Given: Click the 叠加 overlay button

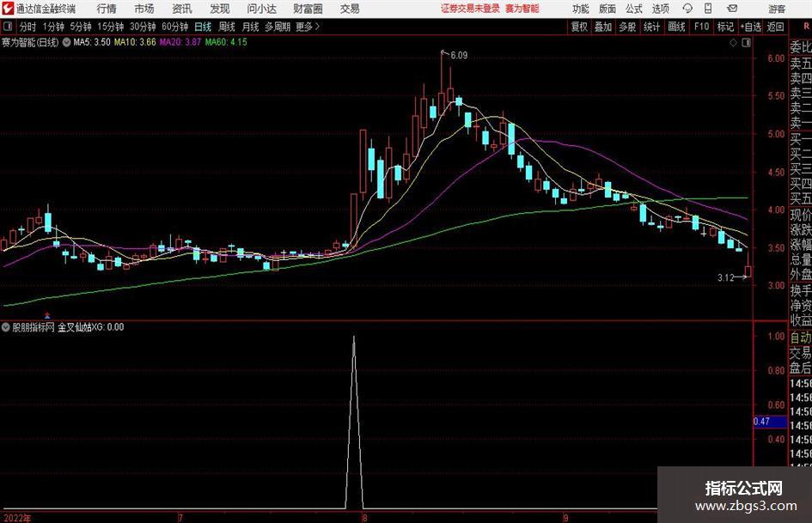Looking at the screenshot, I should tap(603, 27).
